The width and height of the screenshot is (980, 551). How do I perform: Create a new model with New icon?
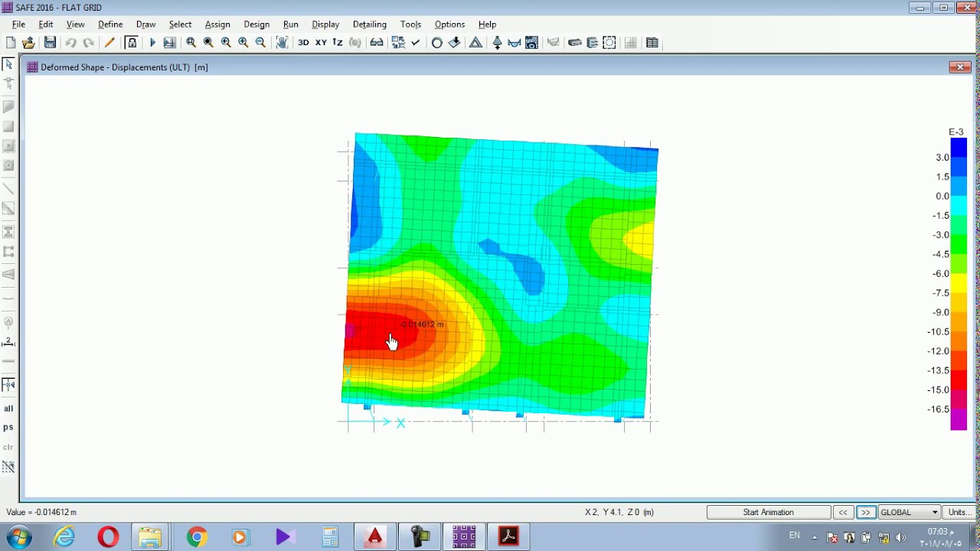click(x=11, y=43)
